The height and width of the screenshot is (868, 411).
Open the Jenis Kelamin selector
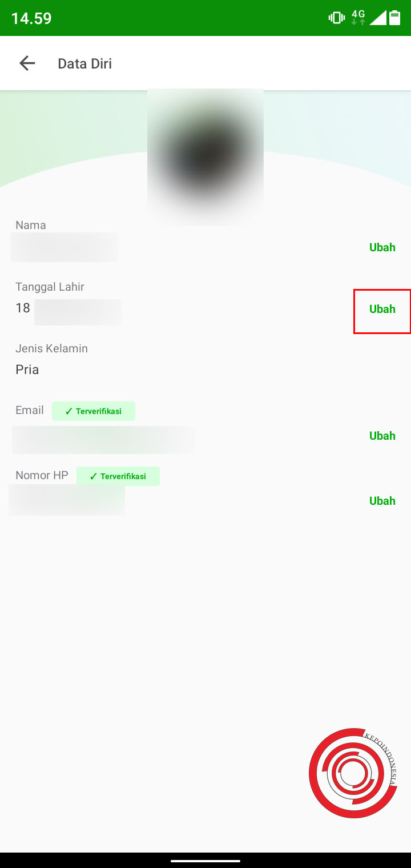pyautogui.click(x=51, y=348)
